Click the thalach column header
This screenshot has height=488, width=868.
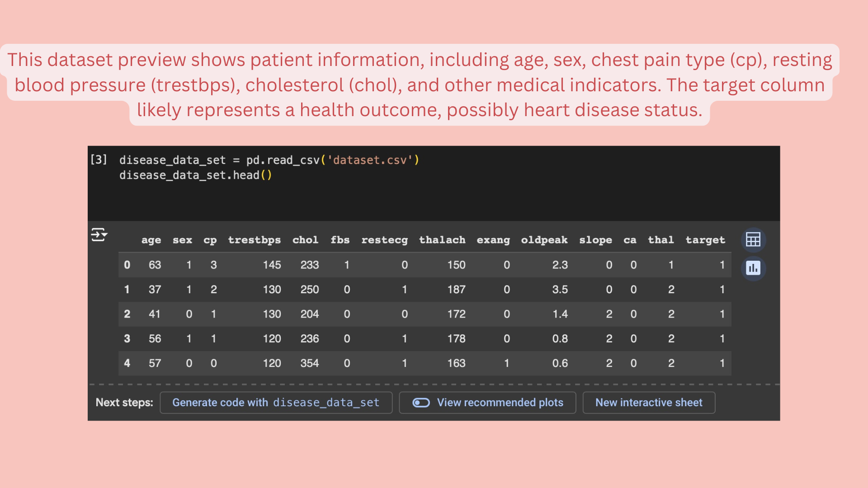[x=442, y=240]
